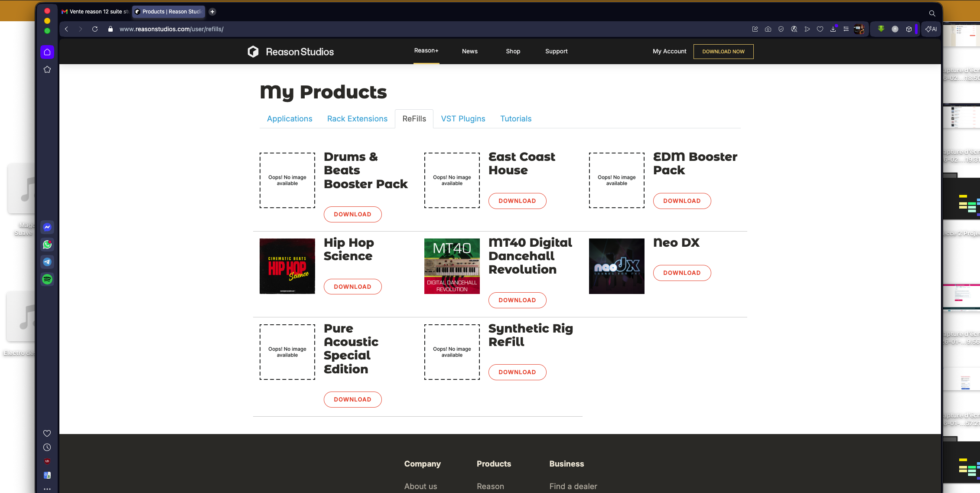Open browser easy setup sliders icon
This screenshot has width=980, height=493.
[846, 29]
